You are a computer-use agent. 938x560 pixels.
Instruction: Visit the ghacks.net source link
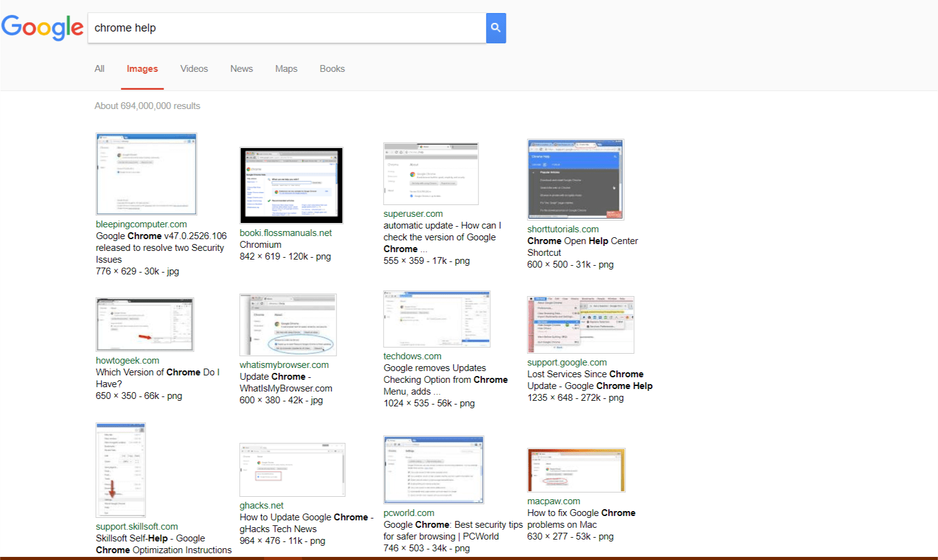pos(262,505)
